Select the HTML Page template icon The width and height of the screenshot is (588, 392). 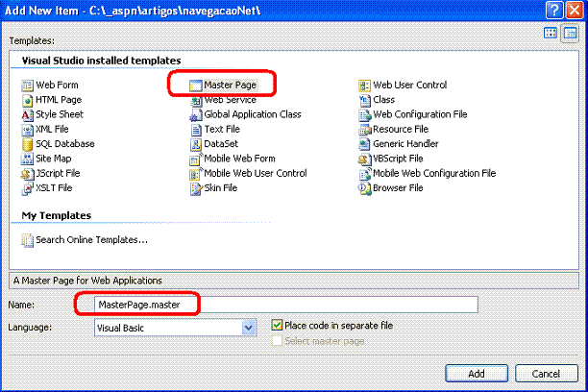click(x=27, y=100)
